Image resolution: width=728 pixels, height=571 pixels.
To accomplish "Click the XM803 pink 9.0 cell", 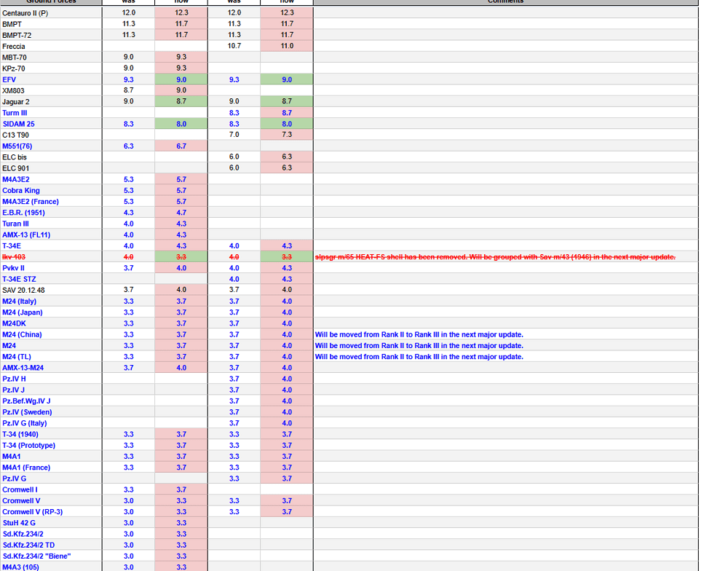I will tap(181, 90).
